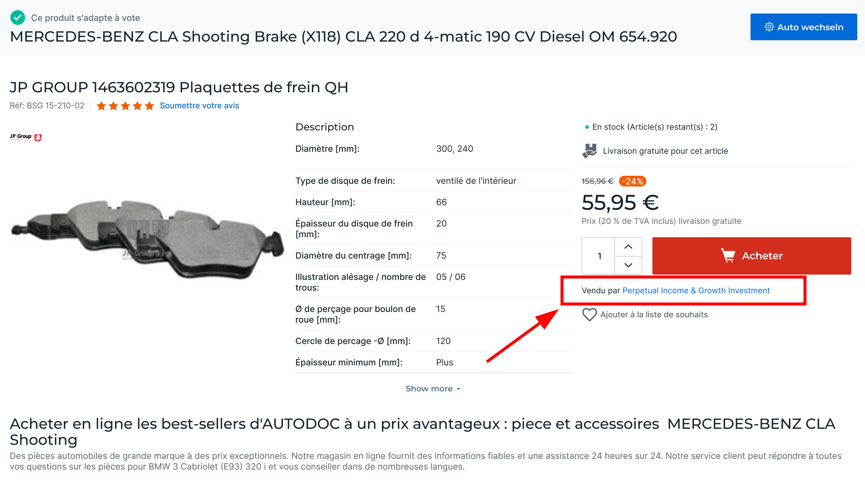The width and height of the screenshot is (865, 486).
Task: Click the -24% discount badge
Action: pos(632,181)
